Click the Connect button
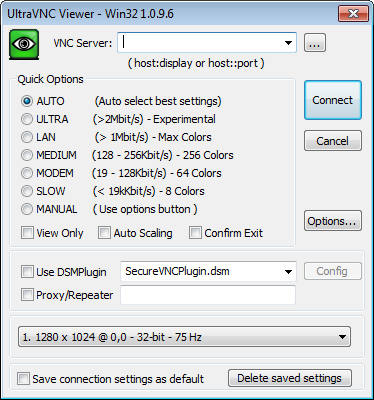This screenshot has width=374, height=400. [x=333, y=100]
